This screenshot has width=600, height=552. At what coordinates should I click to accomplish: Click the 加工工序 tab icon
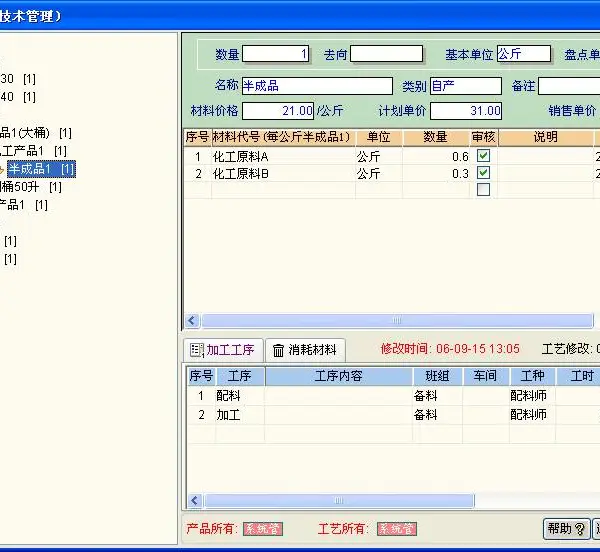coord(197,350)
